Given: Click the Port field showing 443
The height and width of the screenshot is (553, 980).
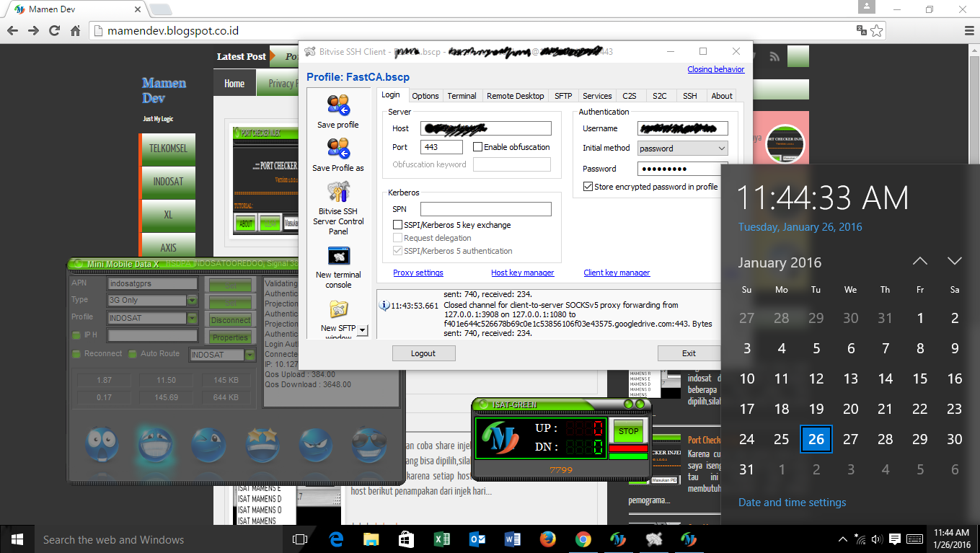Looking at the screenshot, I should pos(441,147).
